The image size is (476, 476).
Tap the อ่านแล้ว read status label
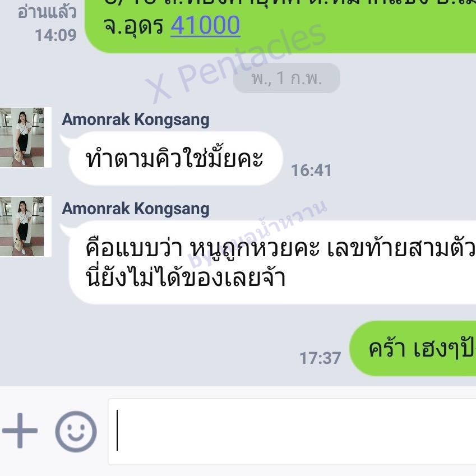coord(47,13)
